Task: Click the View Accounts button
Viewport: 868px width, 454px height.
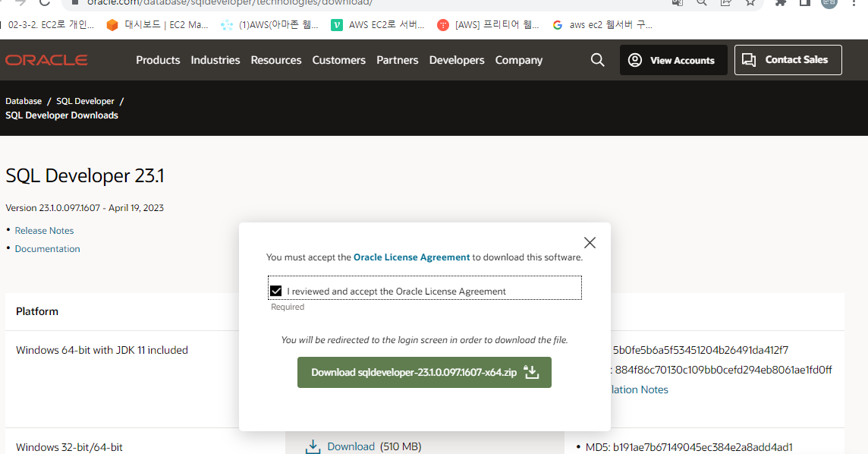Action: pos(673,60)
